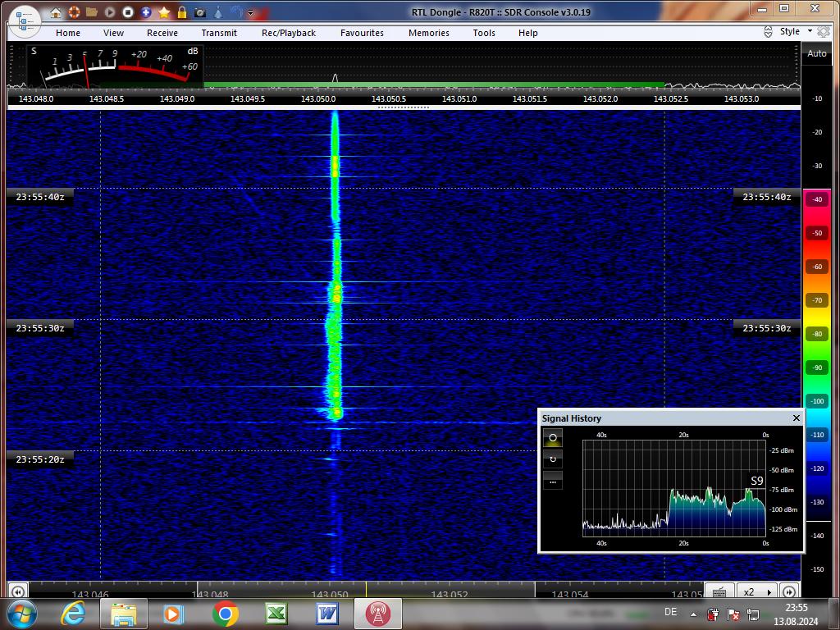The height and width of the screenshot is (630, 840).
Task: Click the 143.048.5 frequency scale label
Action: [x=107, y=99]
